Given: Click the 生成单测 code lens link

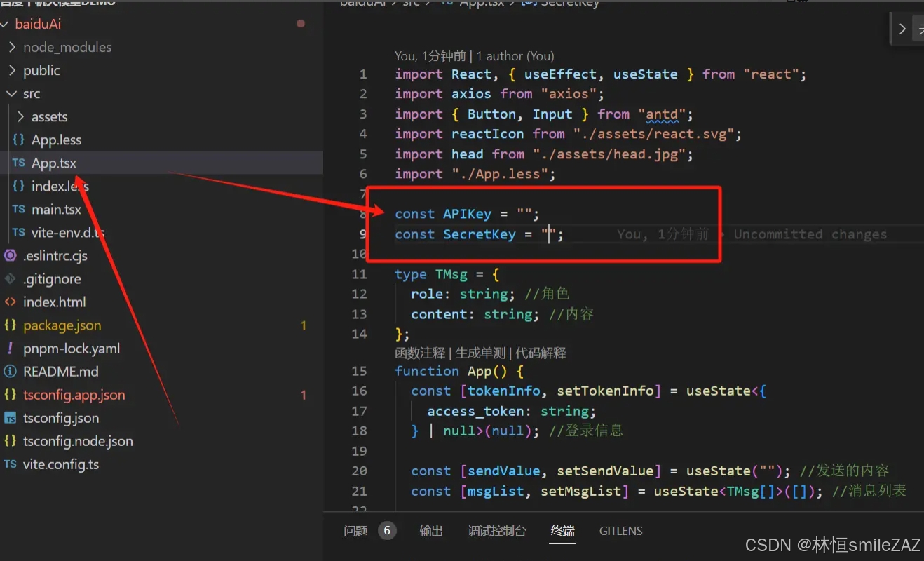Looking at the screenshot, I should coord(480,353).
